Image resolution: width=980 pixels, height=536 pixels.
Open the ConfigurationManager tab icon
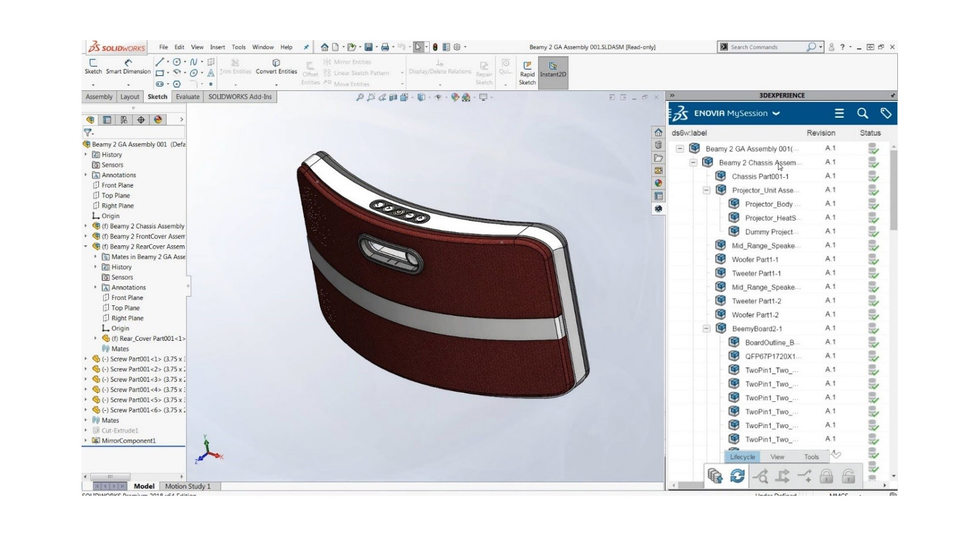[124, 120]
